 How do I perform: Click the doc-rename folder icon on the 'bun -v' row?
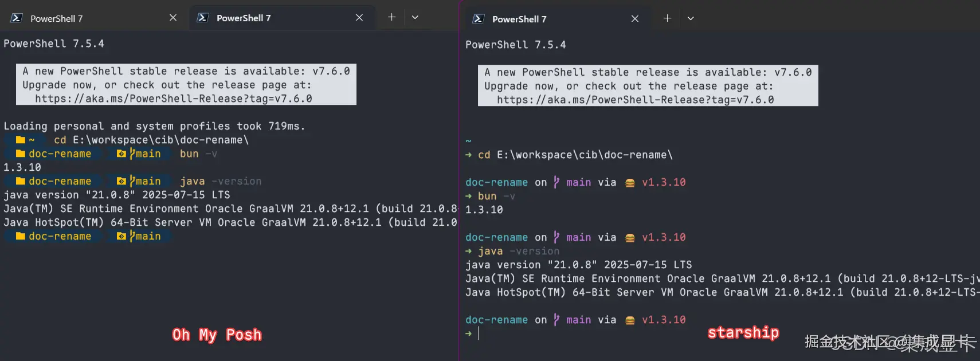pyautogui.click(x=21, y=154)
